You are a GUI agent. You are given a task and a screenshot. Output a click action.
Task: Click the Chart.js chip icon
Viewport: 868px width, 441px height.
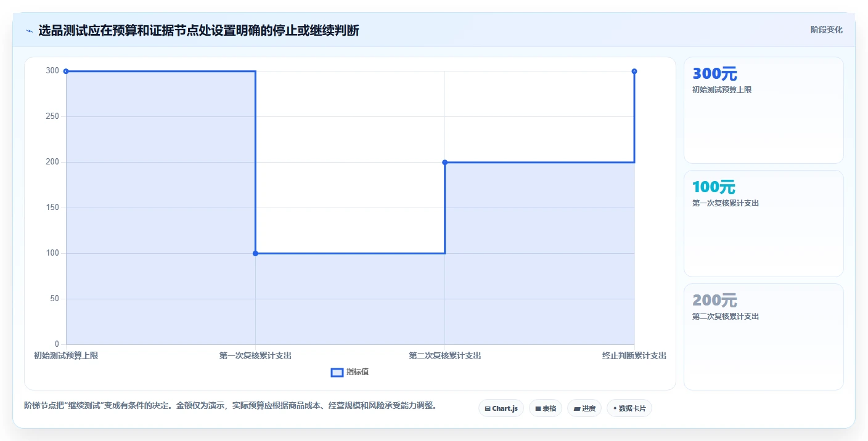487,408
